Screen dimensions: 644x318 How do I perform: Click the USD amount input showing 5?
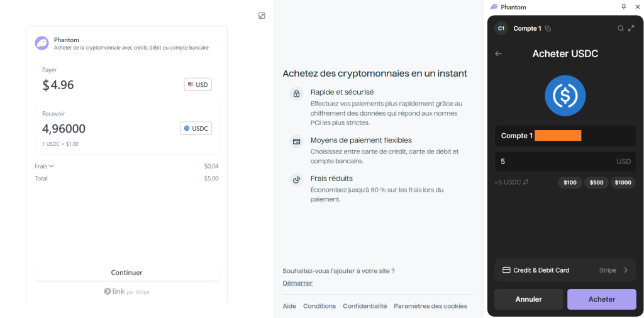(565, 162)
